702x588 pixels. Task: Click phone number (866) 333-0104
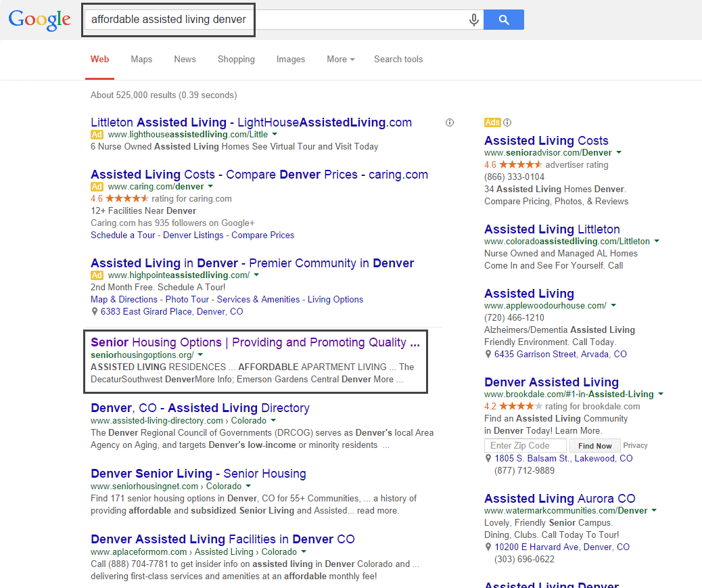[515, 177]
